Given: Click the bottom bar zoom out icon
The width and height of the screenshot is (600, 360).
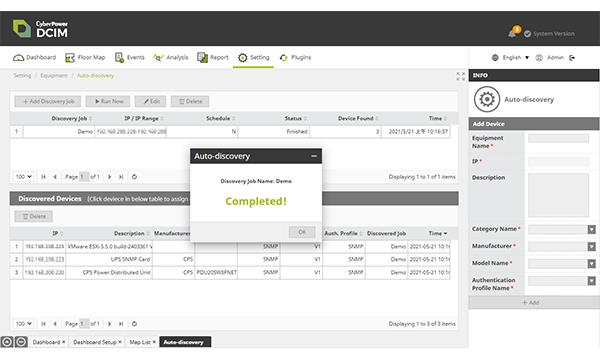Looking at the screenshot, I should [21, 342].
